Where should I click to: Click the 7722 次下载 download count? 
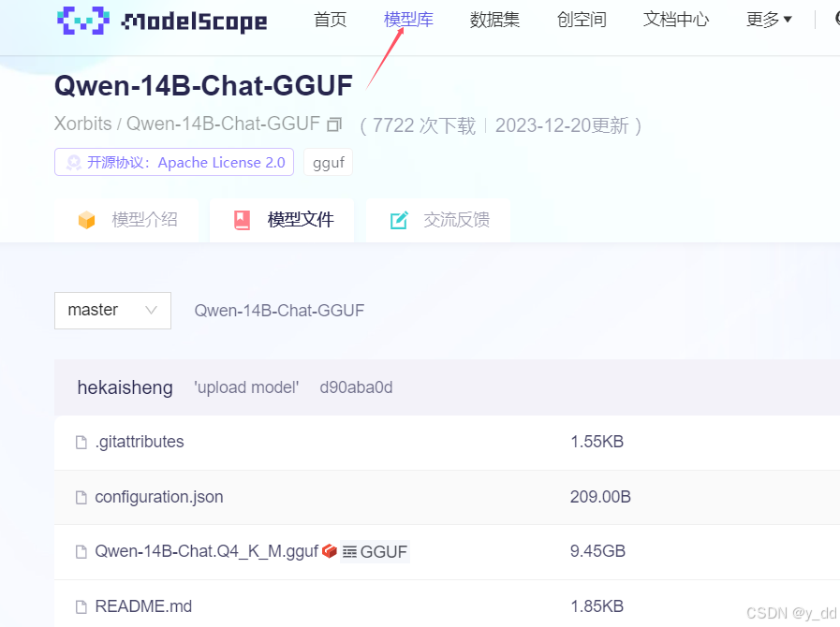pyautogui.click(x=424, y=125)
